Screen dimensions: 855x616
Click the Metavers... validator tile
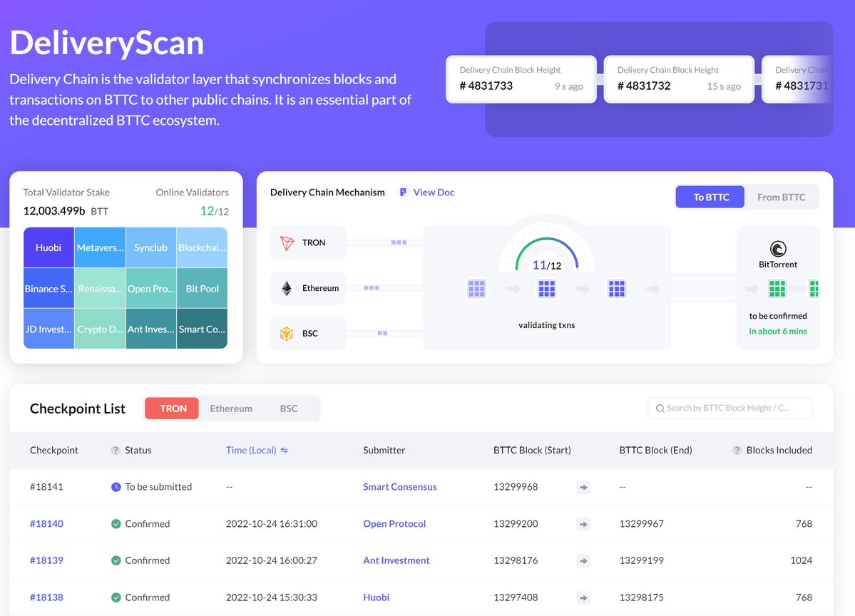pyautogui.click(x=100, y=247)
